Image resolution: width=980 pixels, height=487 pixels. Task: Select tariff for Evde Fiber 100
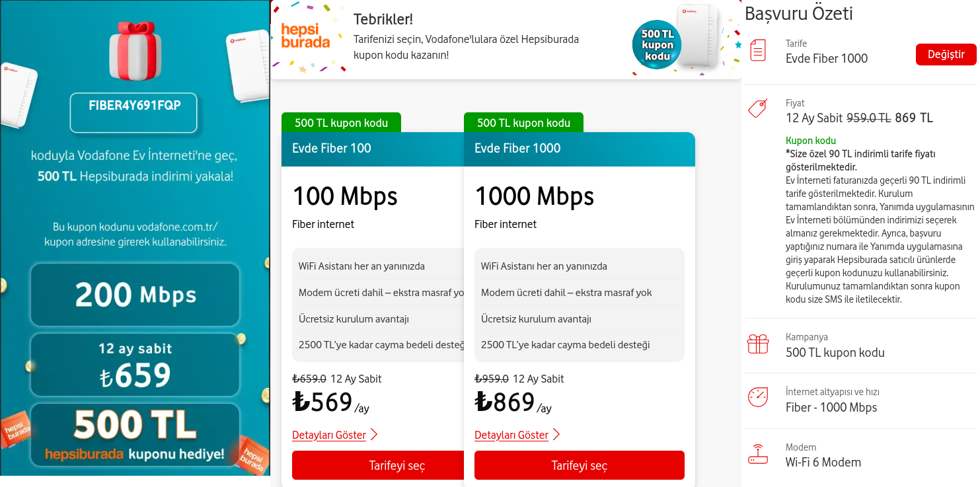(x=378, y=466)
